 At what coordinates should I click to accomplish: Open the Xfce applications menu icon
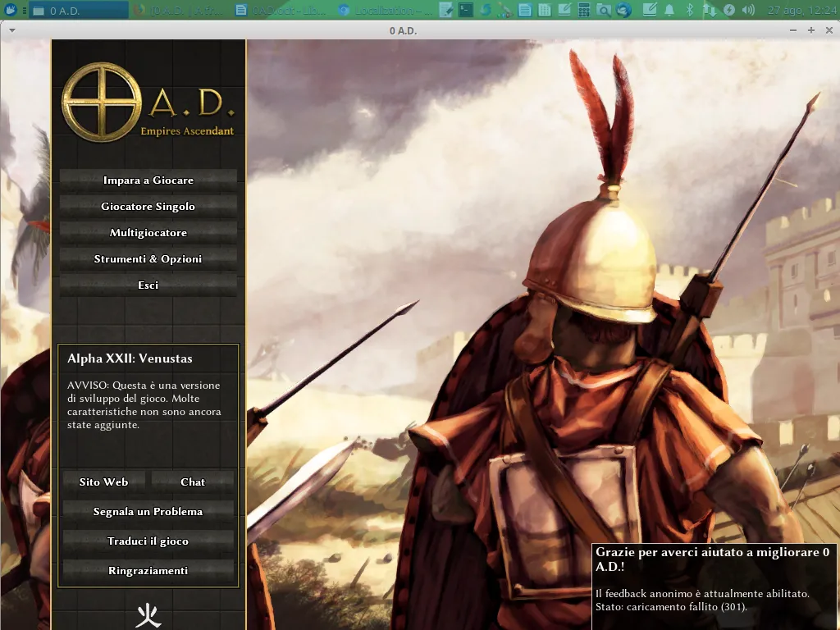pos(10,10)
